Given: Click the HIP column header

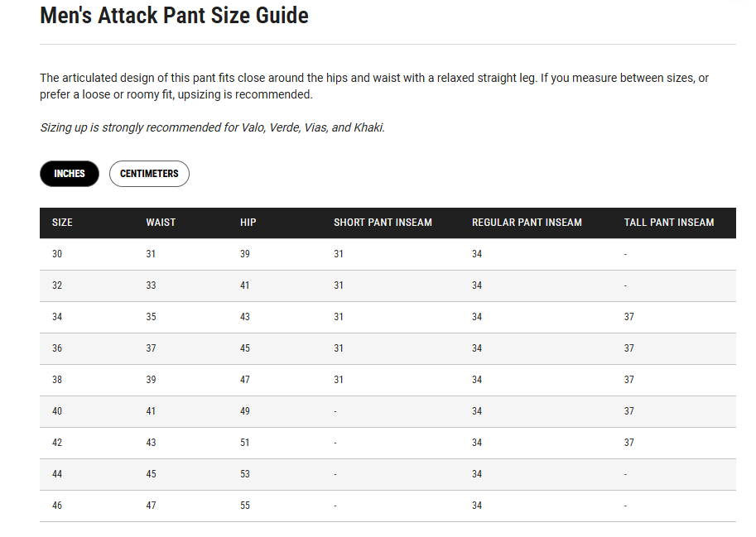Looking at the screenshot, I should coord(248,223).
